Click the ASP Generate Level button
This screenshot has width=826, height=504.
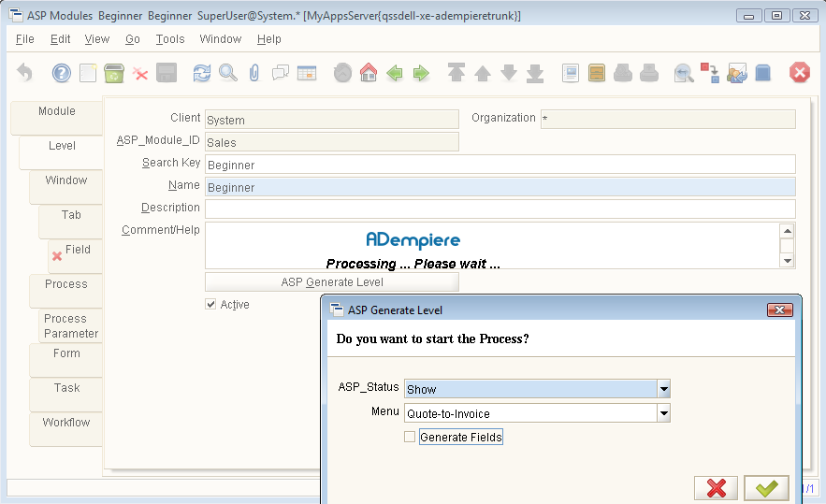[332, 281]
